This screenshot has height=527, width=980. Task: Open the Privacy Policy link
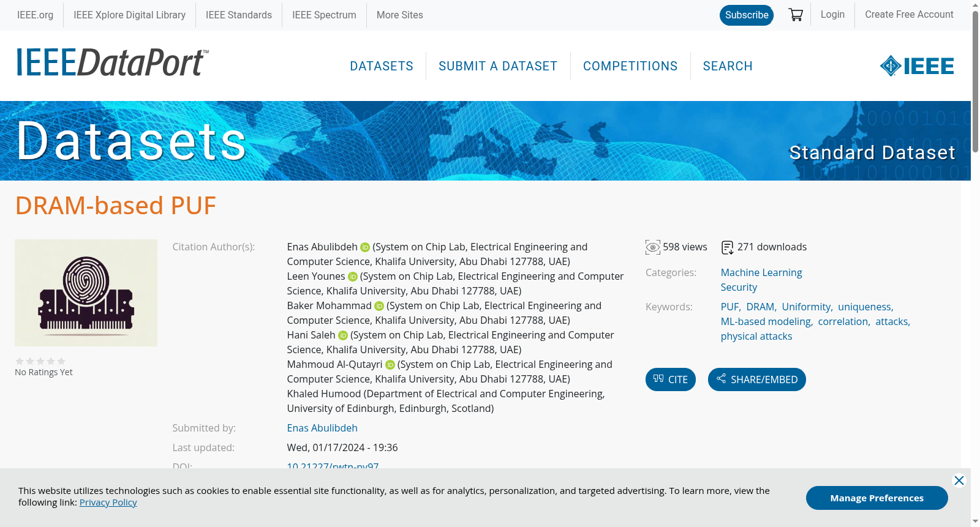click(108, 502)
